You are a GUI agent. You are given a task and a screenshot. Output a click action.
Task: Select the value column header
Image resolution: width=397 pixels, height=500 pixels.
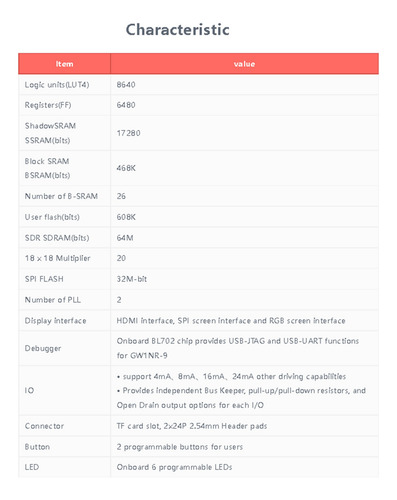244,64
